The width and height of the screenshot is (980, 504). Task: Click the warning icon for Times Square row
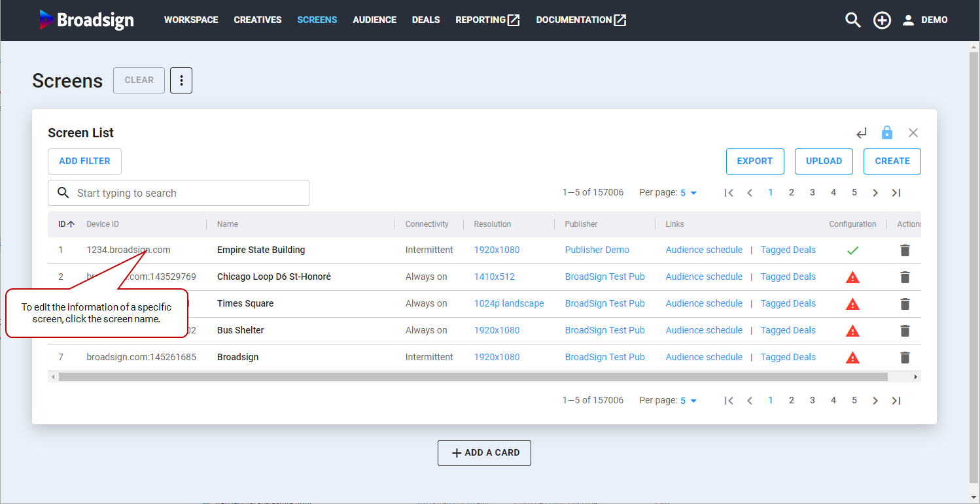852,304
